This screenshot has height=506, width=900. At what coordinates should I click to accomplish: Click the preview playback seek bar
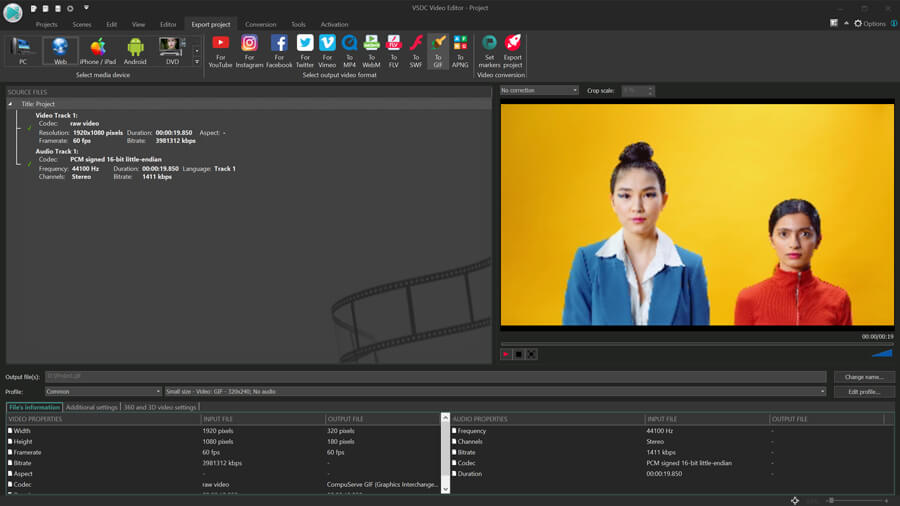tap(697, 344)
